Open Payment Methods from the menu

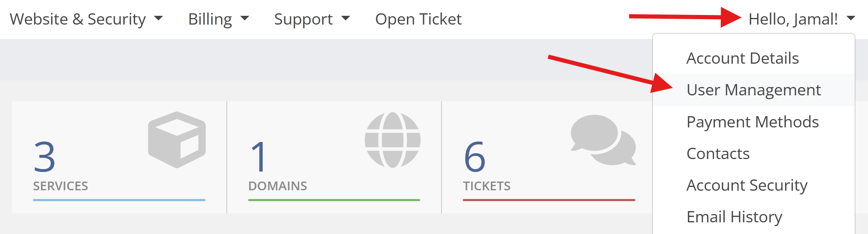tap(753, 122)
